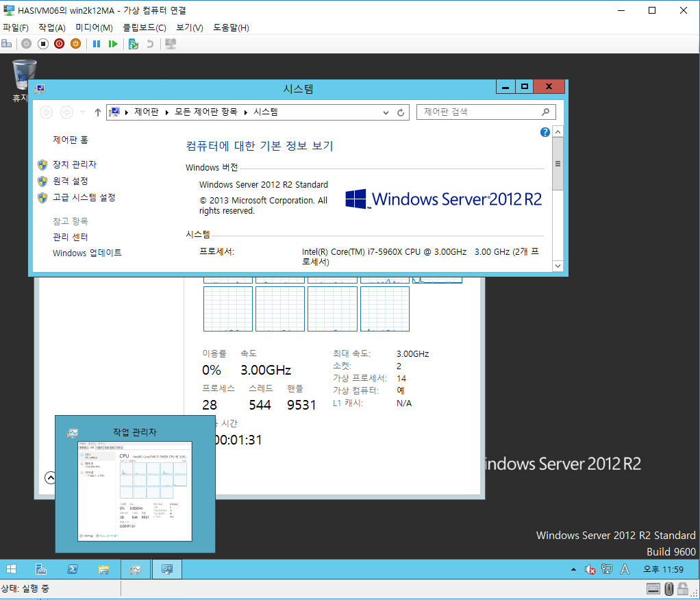The image size is (700, 600).
Task: Click the 작업 관리자 preview thumbnail
Action: [x=135, y=491]
